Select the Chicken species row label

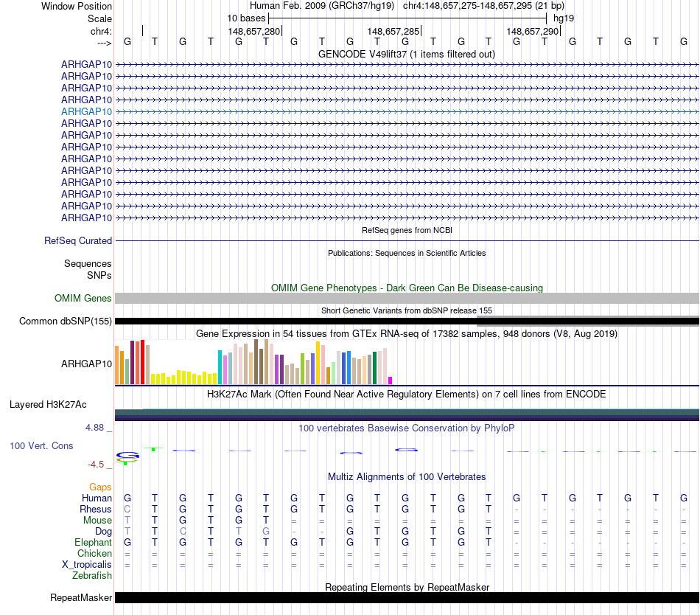(94, 554)
